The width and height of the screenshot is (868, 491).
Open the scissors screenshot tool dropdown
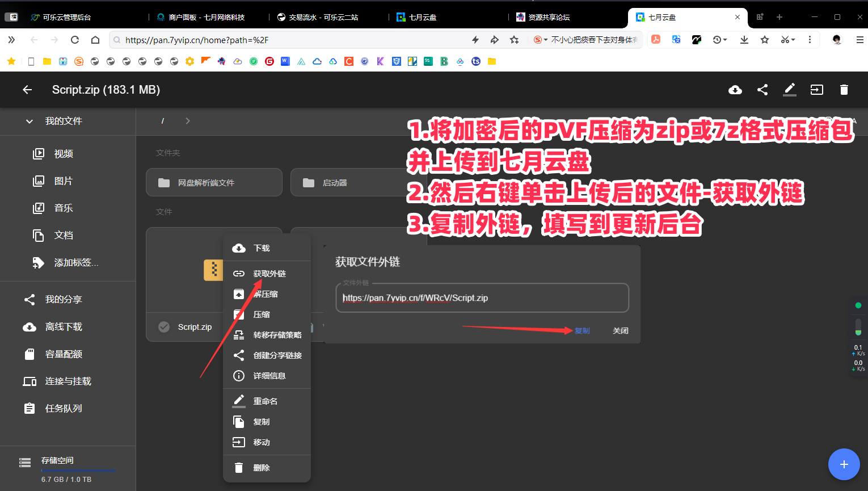788,40
